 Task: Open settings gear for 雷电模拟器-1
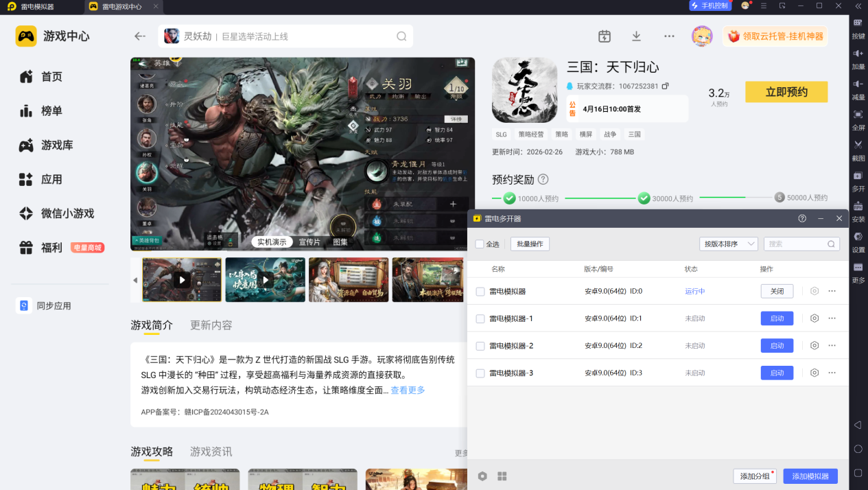coord(814,318)
